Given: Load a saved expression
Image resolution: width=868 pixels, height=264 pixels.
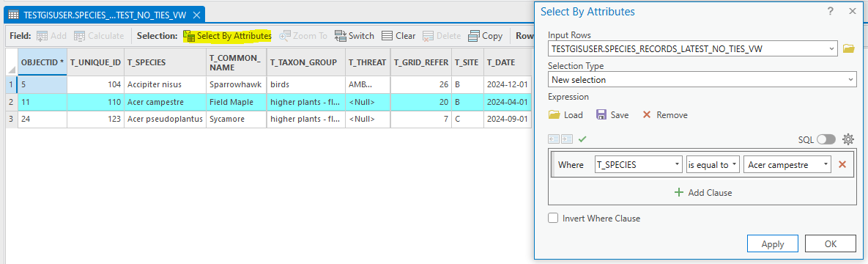Looking at the screenshot, I should pyautogui.click(x=565, y=115).
